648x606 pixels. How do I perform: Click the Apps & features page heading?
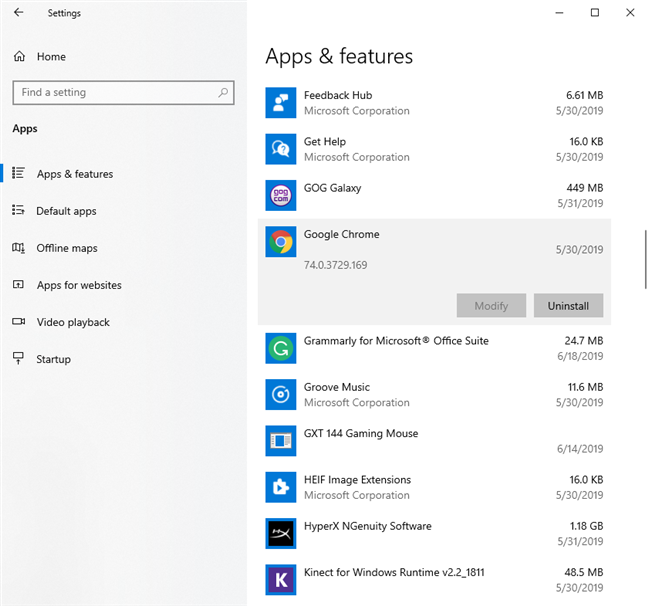tap(339, 56)
